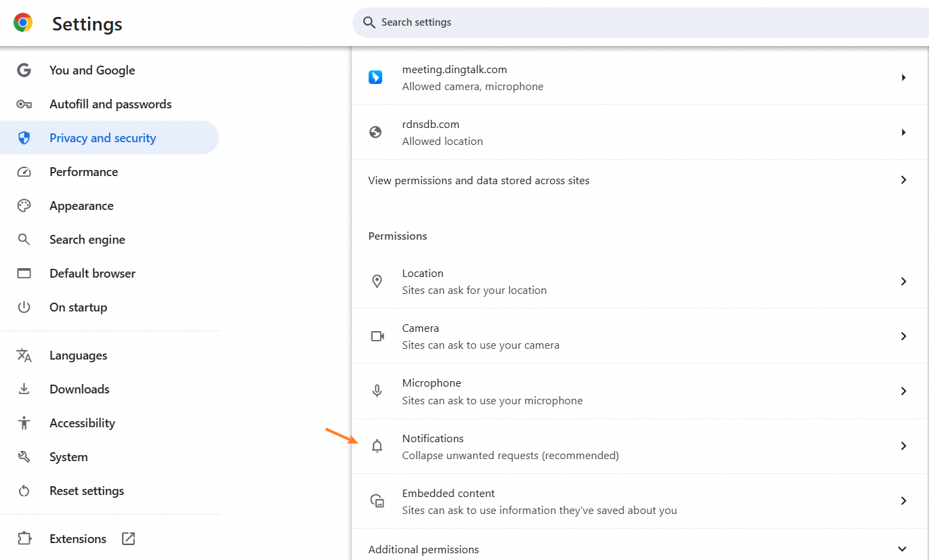Expand the Additional permissions section

pyautogui.click(x=902, y=549)
